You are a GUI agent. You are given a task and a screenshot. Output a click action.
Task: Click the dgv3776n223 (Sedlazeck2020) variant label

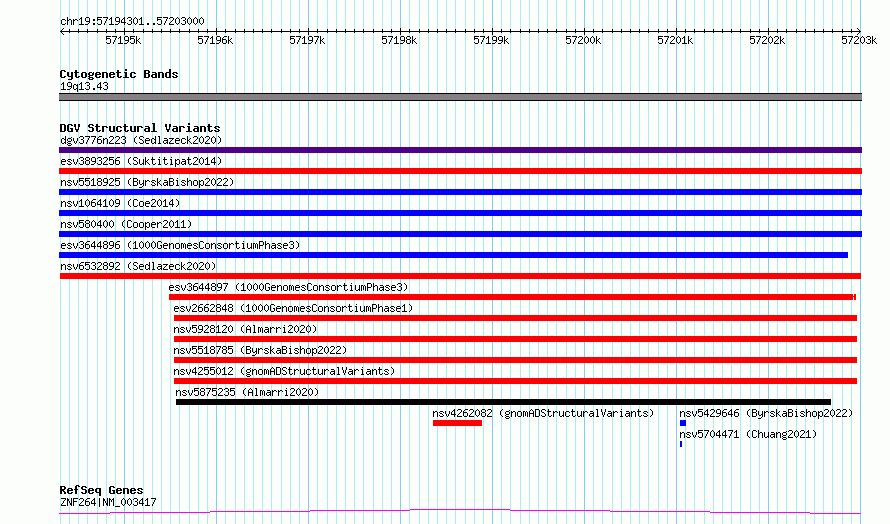coord(141,140)
